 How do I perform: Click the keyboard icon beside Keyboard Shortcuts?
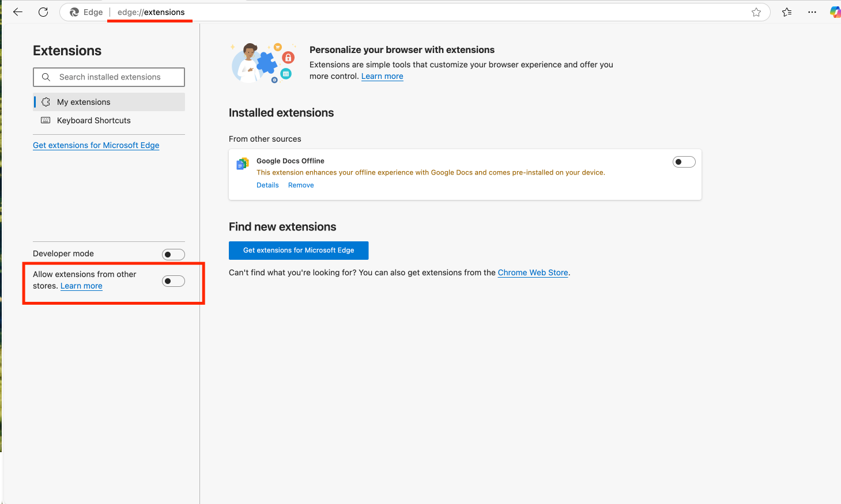[x=46, y=120]
